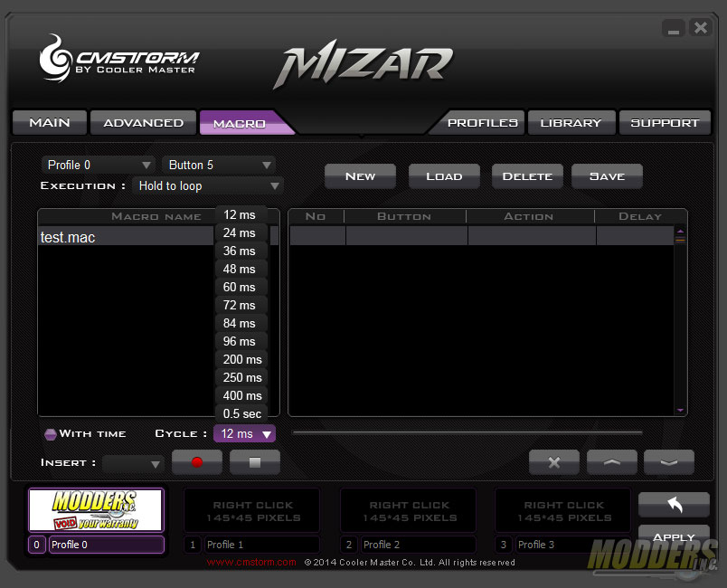The width and height of the screenshot is (727, 588).
Task: Click the Delete macro button
Action: pyautogui.click(x=528, y=176)
